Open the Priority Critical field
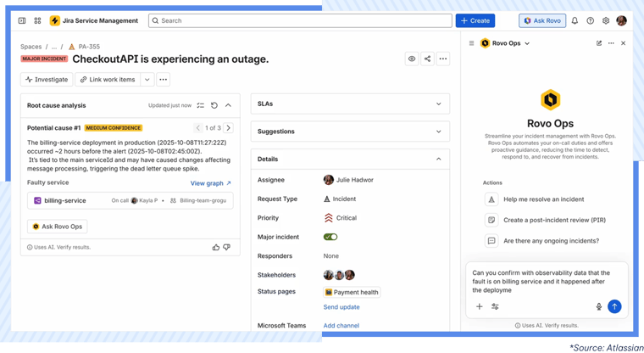 pos(341,218)
